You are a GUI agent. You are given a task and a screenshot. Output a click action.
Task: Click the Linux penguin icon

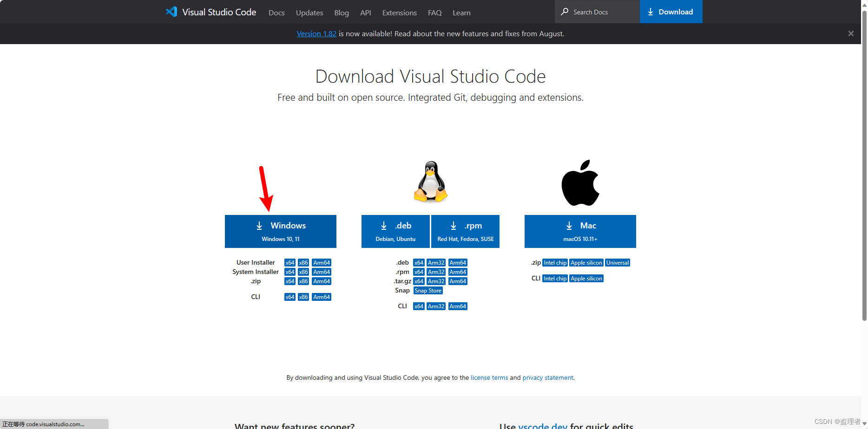click(x=431, y=182)
